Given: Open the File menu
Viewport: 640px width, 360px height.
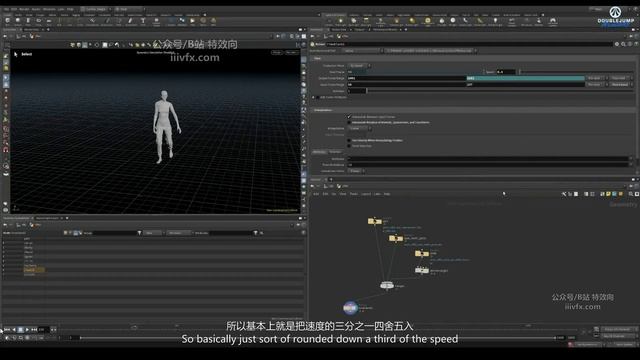Looking at the screenshot, I should coord(6,9).
